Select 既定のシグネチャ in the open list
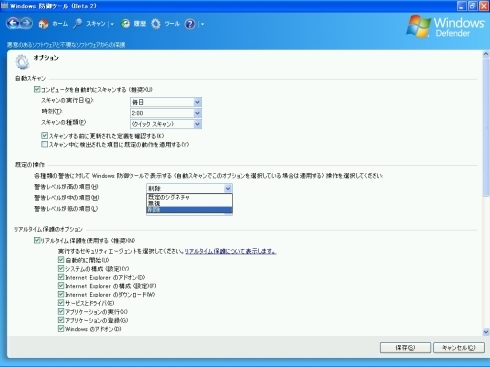This screenshot has height=367, width=490. [x=189, y=197]
